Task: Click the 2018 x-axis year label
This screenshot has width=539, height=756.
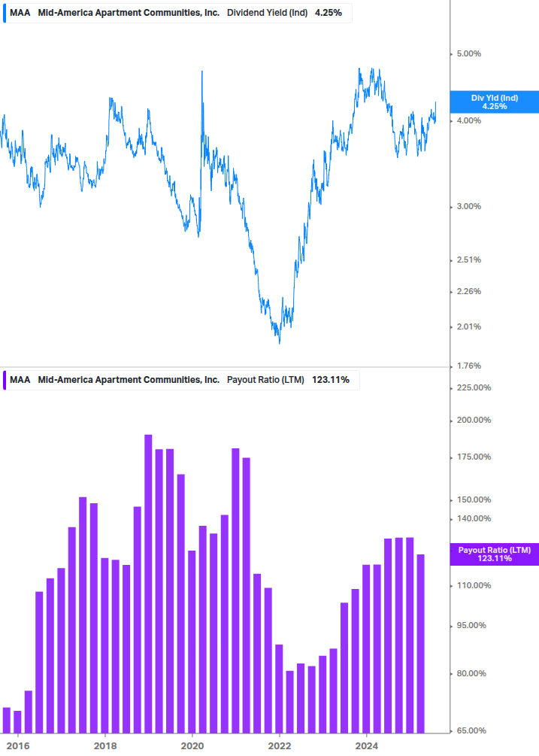Action: tap(105, 746)
